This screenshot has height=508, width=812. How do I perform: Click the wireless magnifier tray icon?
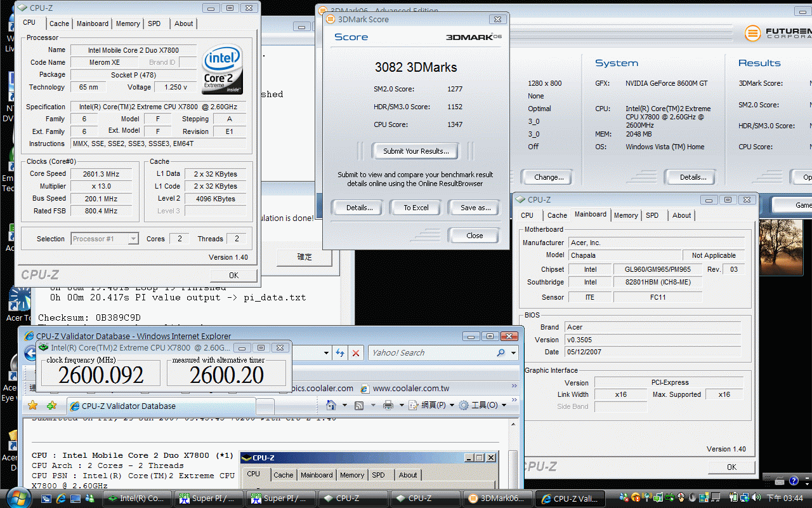pyautogui.click(x=646, y=498)
